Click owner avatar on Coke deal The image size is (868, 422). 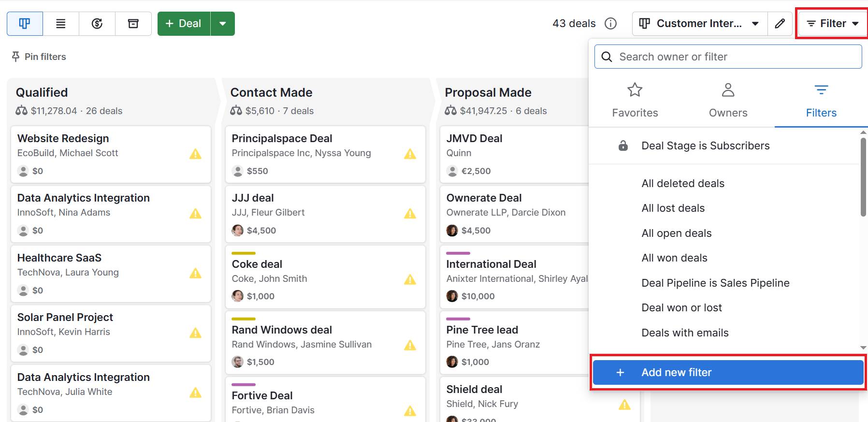(237, 296)
